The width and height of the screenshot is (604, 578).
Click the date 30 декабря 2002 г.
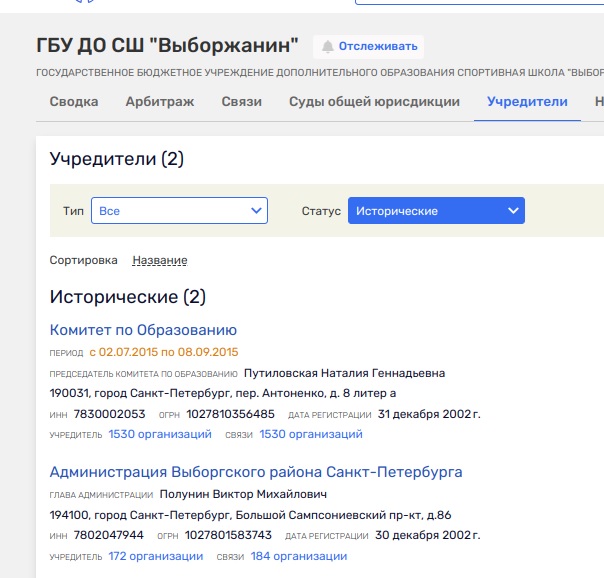pos(428,535)
